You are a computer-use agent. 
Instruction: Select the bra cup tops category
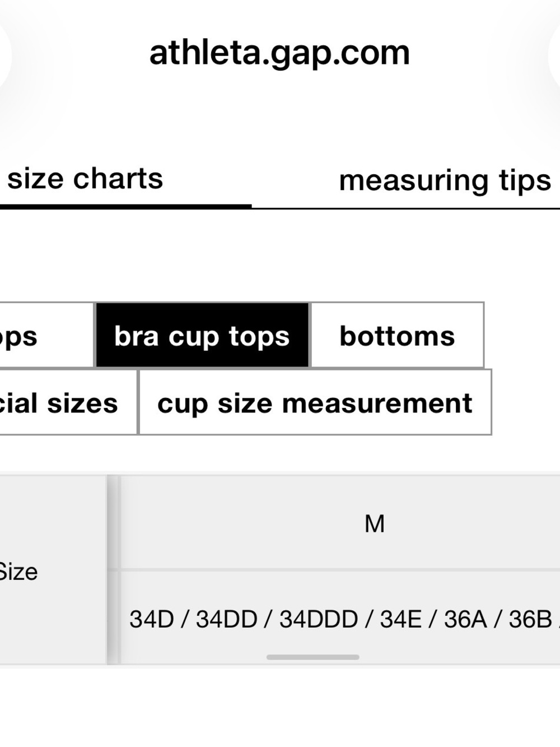(x=202, y=336)
